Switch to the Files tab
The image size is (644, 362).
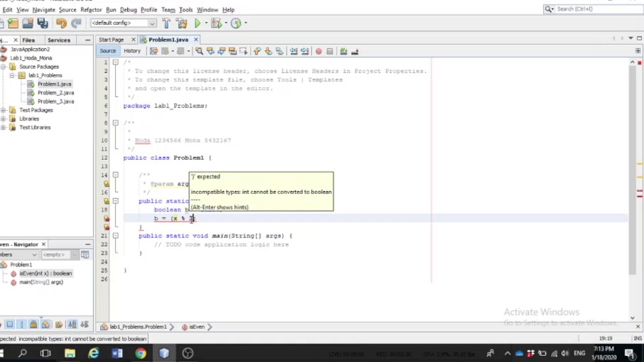pyautogui.click(x=28, y=40)
